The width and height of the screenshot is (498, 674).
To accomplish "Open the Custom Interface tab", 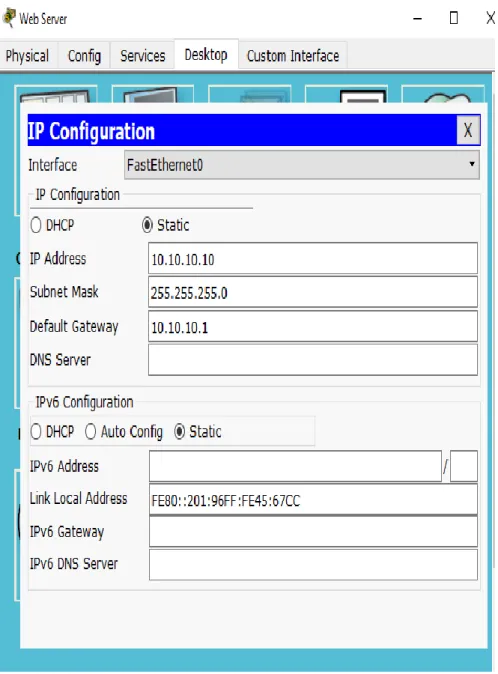I will click(293, 56).
